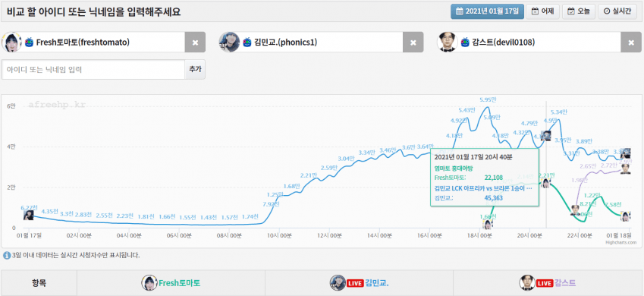The height and width of the screenshot is (296, 644).
Task: Switch to 실시간 (realtime) view
Action: 617,11
